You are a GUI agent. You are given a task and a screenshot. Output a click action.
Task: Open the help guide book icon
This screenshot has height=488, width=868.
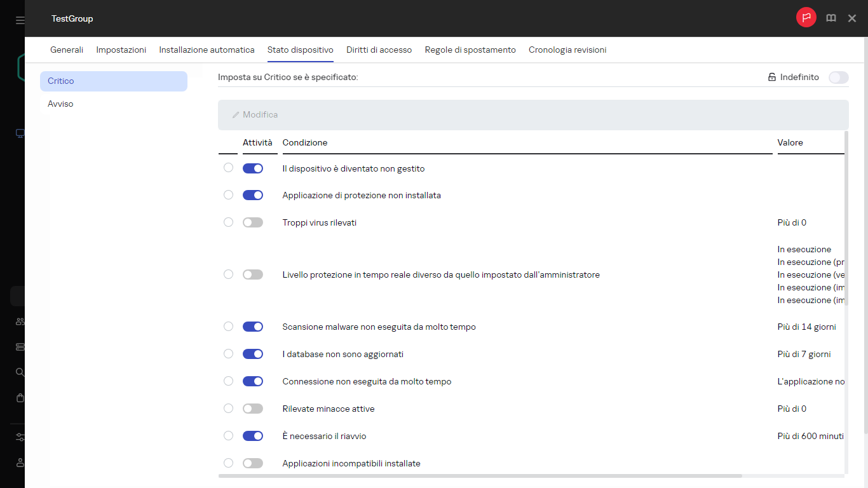(831, 18)
